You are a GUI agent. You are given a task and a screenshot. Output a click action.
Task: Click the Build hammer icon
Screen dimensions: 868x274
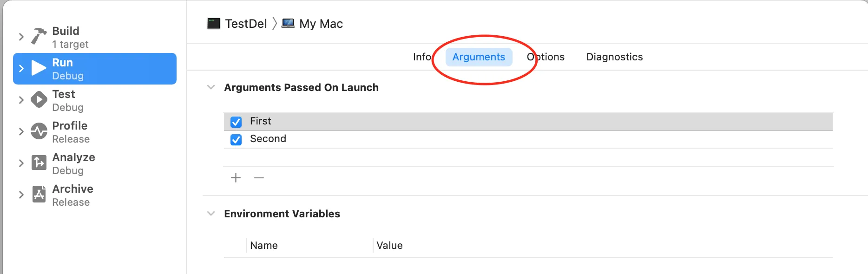tap(39, 37)
